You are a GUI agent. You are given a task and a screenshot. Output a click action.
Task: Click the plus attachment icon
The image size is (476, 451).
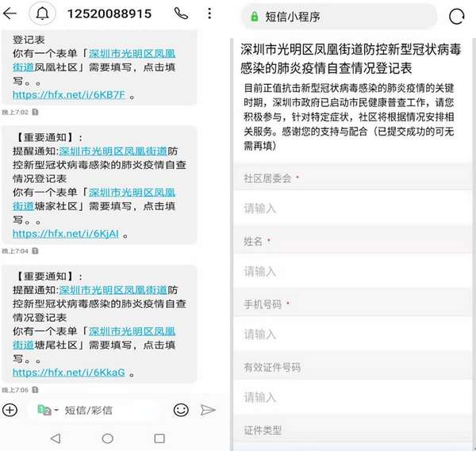coord(10,410)
